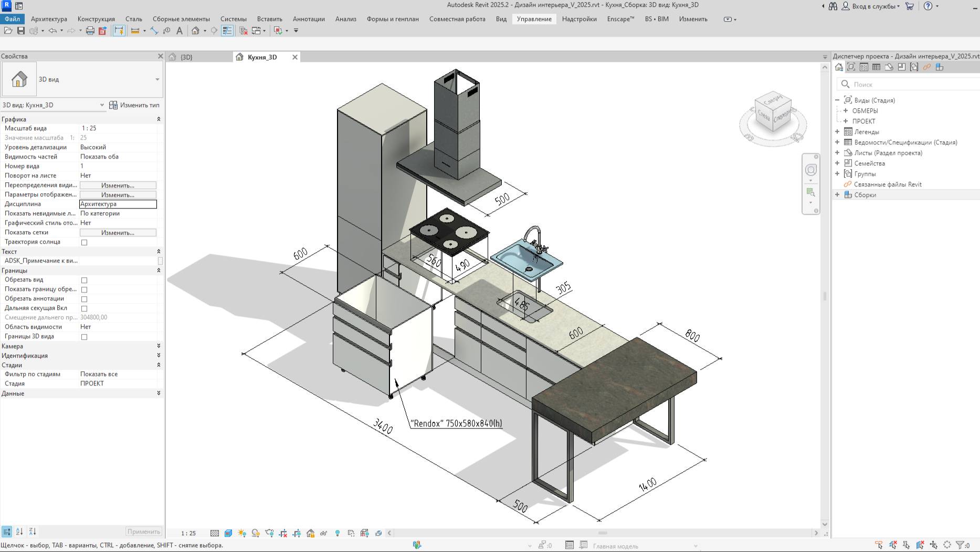980x552 pixels.
Task: Check the Дальняя секущая Вкл option
Action: pos(85,308)
